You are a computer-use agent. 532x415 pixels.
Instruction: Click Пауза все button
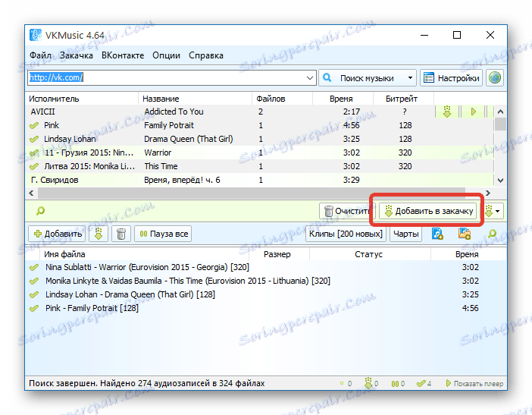(x=163, y=234)
